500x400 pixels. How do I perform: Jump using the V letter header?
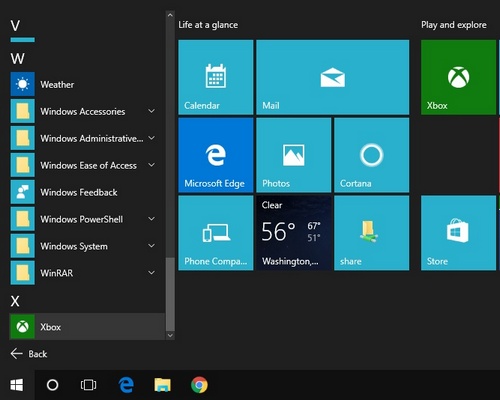coord(15,26)
